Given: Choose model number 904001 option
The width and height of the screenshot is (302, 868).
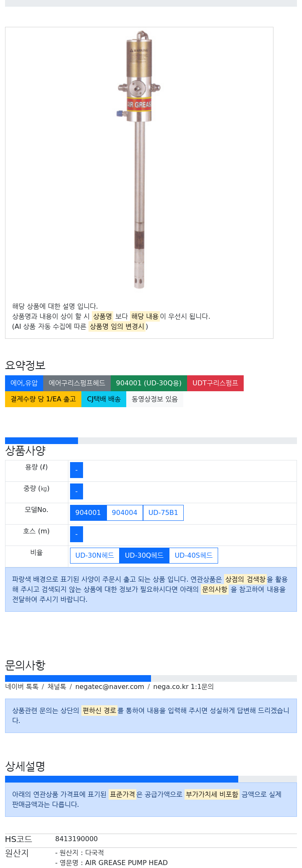Looking at the screenshot, I should click(88, 513).
